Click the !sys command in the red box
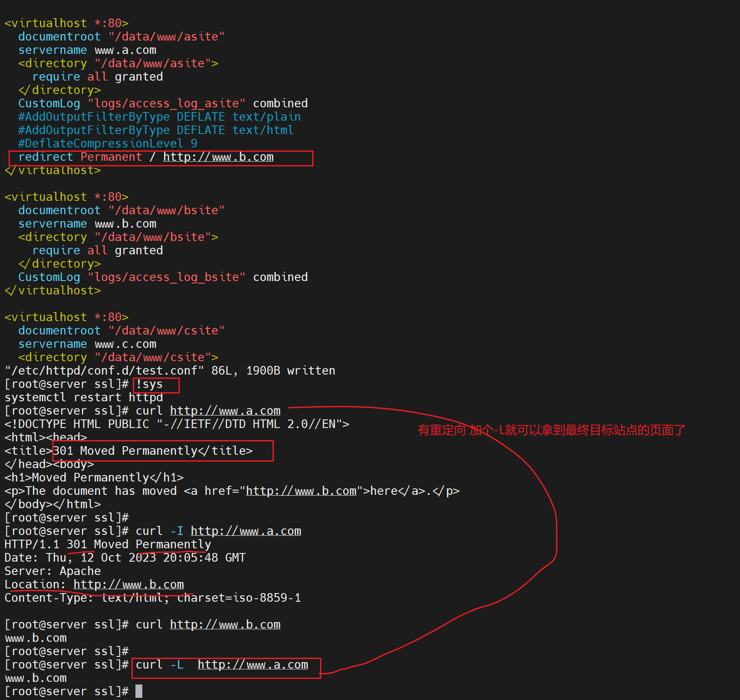This screenshot has height=700, width=740. point(149,384)
